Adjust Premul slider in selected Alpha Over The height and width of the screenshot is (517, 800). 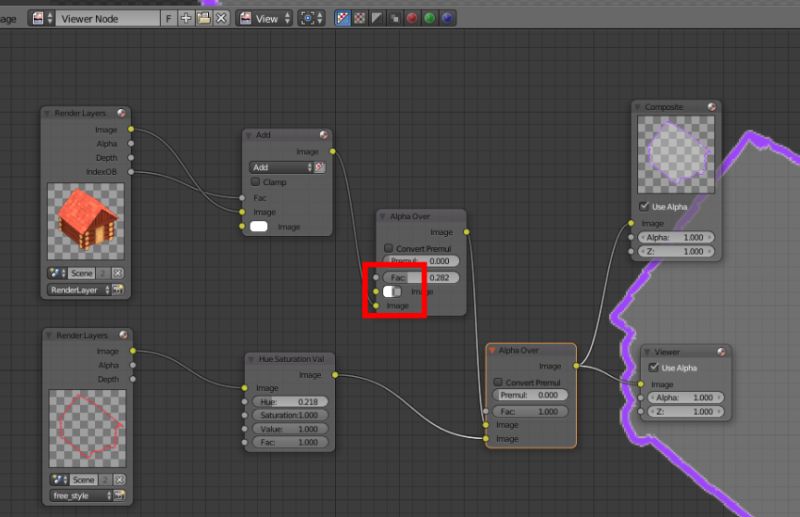tap(530, 395)
